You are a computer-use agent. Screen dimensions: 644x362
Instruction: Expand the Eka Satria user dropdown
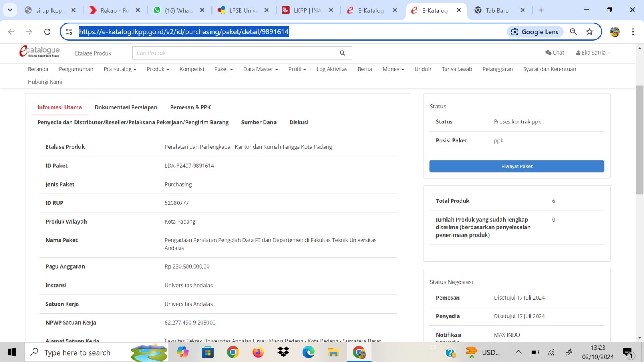coord(593,53)
